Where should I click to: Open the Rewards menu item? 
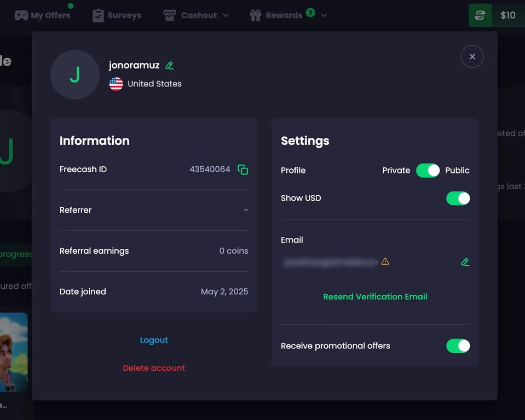click(289, 15)
